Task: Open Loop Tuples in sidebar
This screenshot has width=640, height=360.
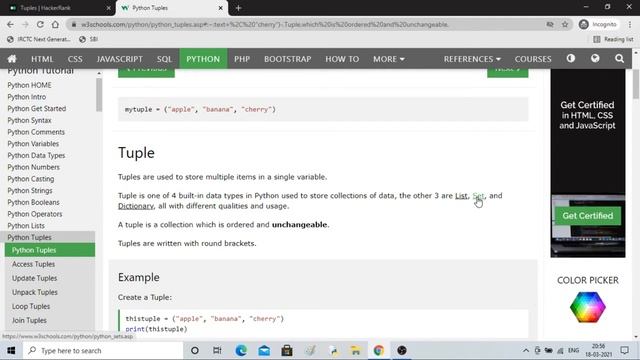Action: [x=31, y=306]
